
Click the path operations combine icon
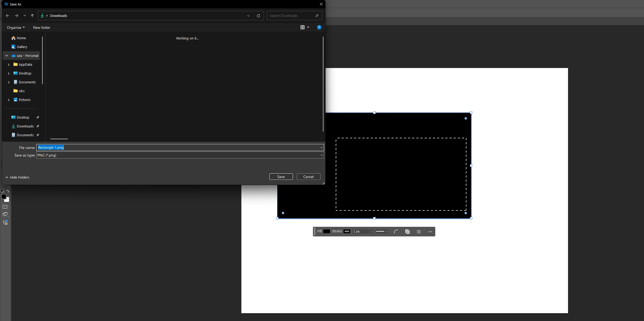pos(407,231)
